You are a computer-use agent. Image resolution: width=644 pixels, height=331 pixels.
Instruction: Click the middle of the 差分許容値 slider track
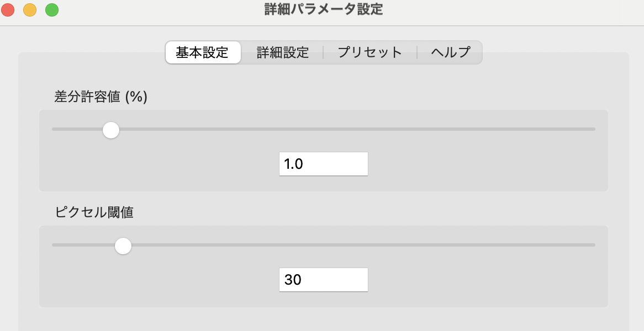pyautogui.click(x=324, y=129)
